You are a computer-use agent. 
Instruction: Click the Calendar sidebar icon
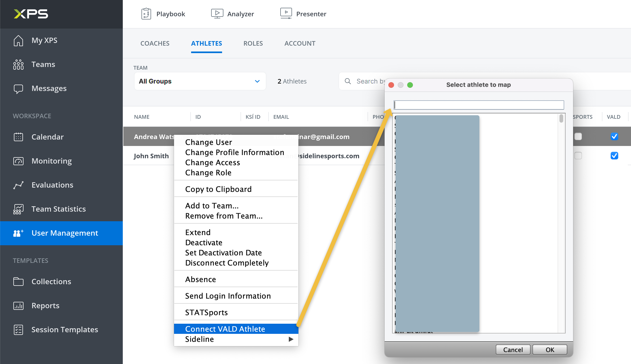point(18,137)
